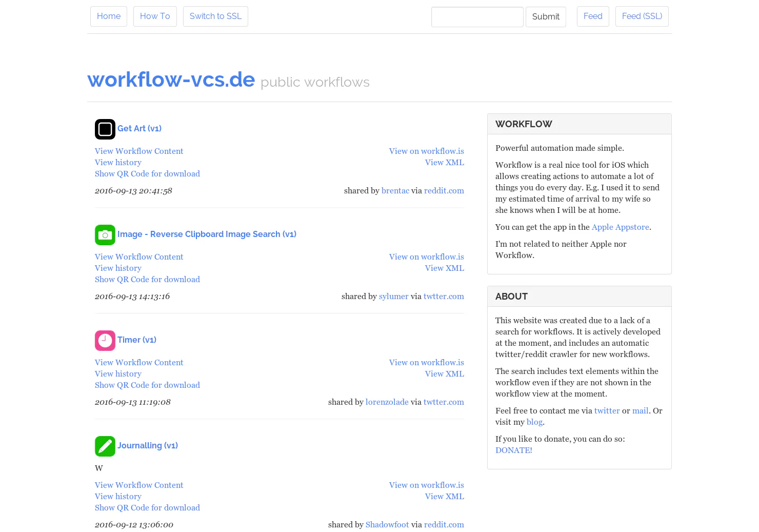Screen dimensions: 759x532
Task: Click timestamp 2016-09-13 14:13:16
Action: [x=132, y=296]
